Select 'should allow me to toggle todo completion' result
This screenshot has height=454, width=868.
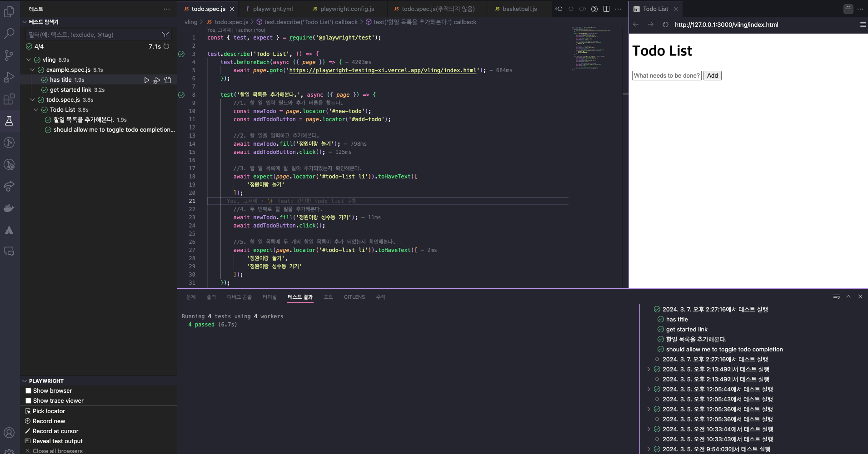point(724,350)
